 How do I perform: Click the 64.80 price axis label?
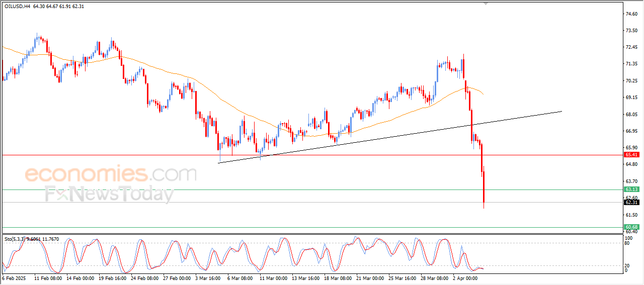tap(631, 164)
